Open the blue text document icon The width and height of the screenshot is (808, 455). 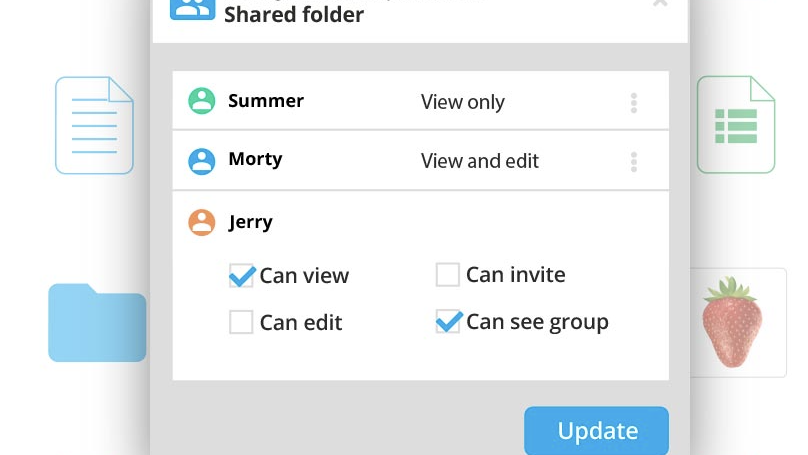94,125
